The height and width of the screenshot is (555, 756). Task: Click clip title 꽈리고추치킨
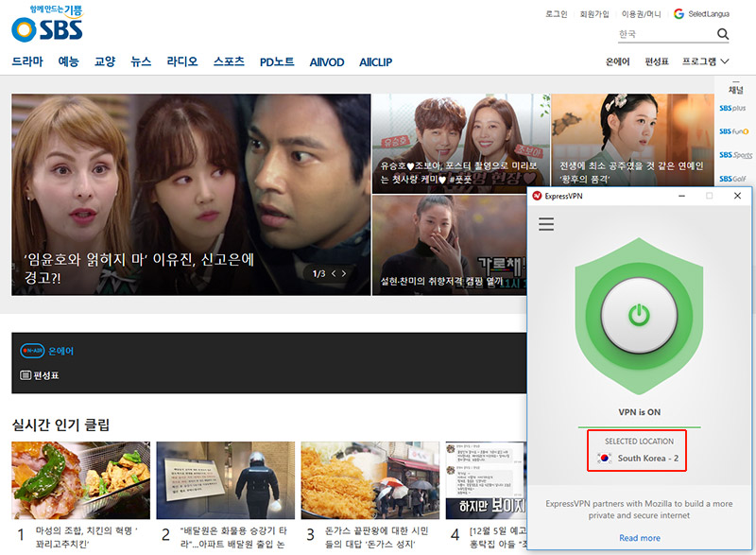coord(86,537)
